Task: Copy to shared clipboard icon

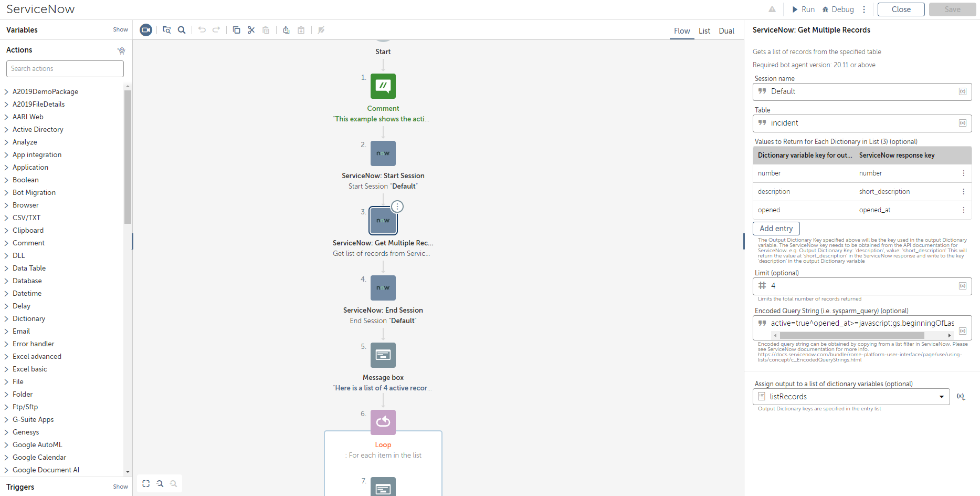Action: click(x=286, y=30)
